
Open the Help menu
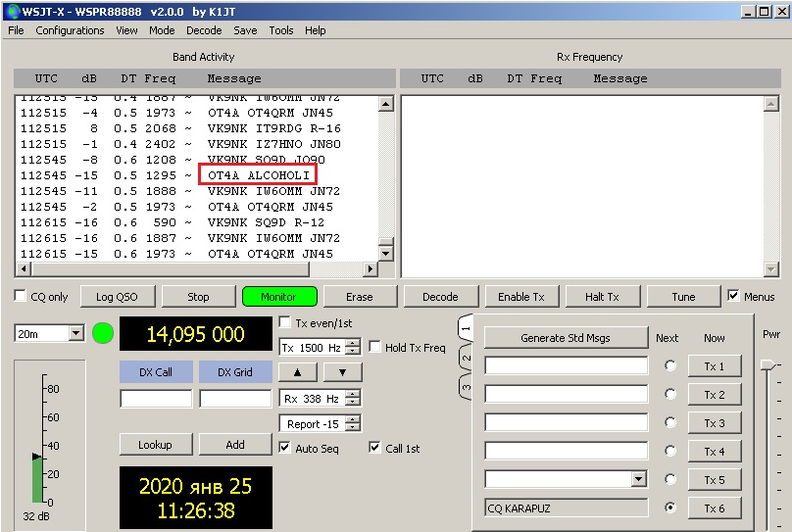(x=316, y=30)
